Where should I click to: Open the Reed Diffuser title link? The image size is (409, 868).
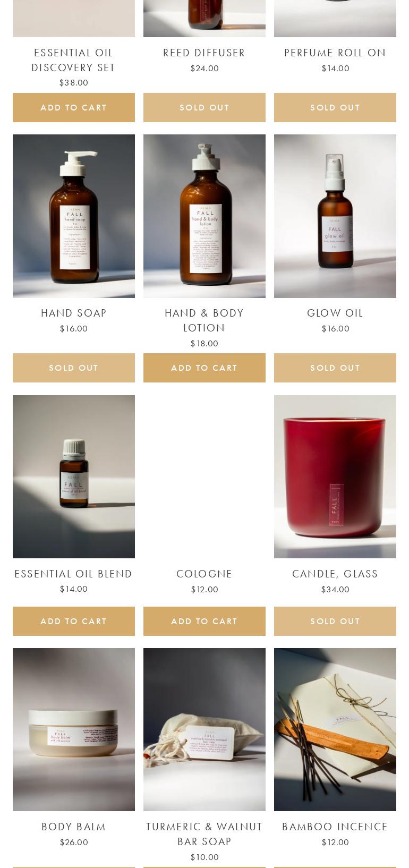[204, 53]
